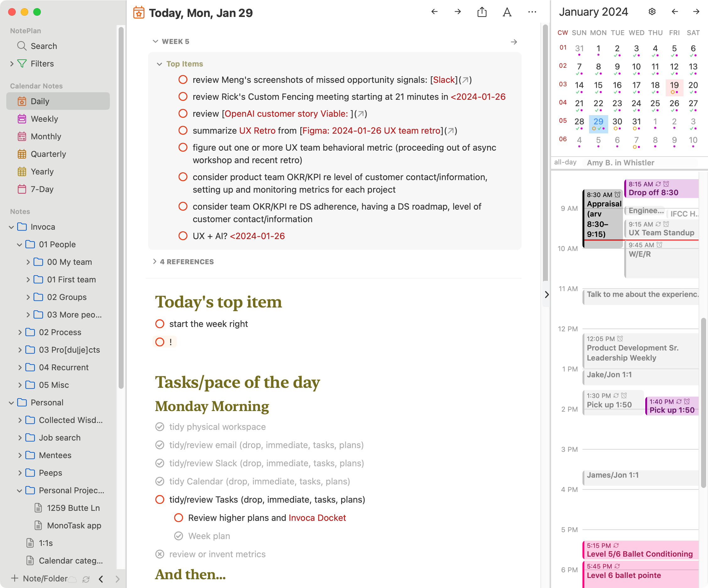This screenshot has width=708, height=588.
Task: Check off tidy/review Tasks item
Action: pos(160,499)
